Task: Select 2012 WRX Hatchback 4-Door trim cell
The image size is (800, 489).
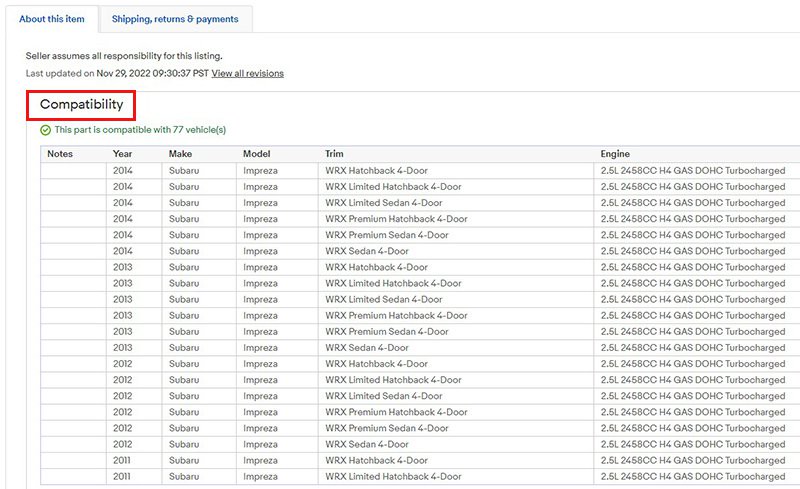Action: point(456,363)
